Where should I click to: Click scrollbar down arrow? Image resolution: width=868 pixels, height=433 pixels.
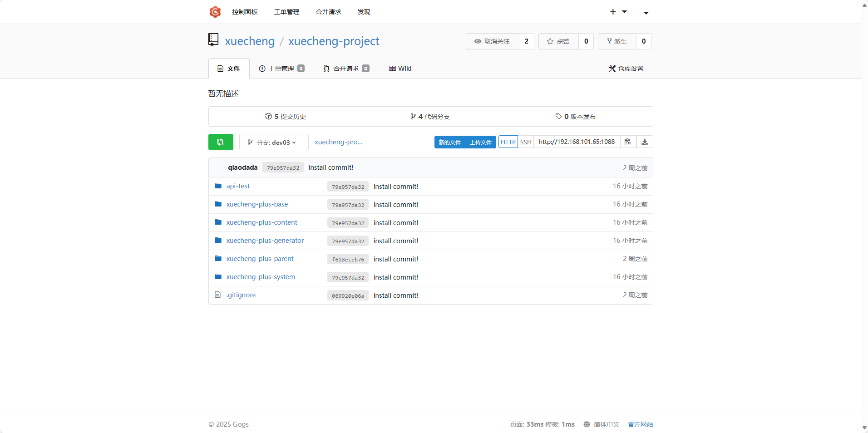tap(864, 428)
